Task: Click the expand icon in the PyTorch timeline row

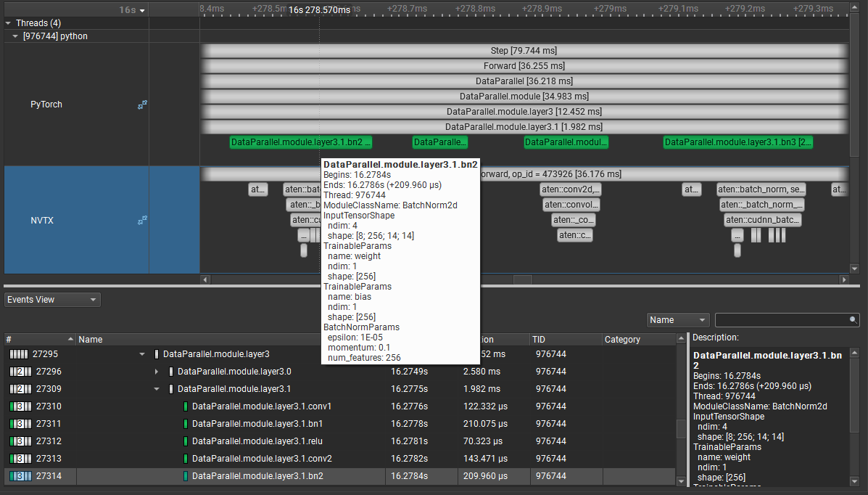Action: (x=142, y=104)
